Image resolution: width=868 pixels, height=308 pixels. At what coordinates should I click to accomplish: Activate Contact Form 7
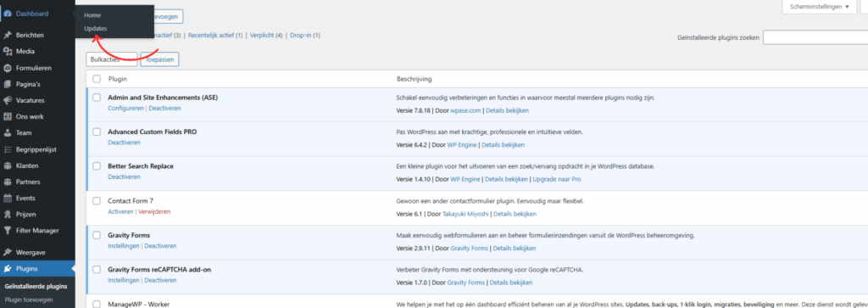(x=120, y=211)
